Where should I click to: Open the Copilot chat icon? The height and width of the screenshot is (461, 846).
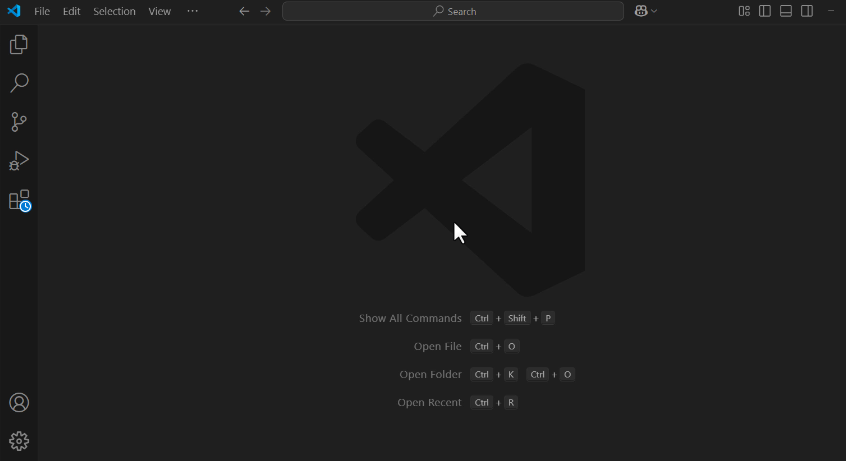tap(641, 11)
